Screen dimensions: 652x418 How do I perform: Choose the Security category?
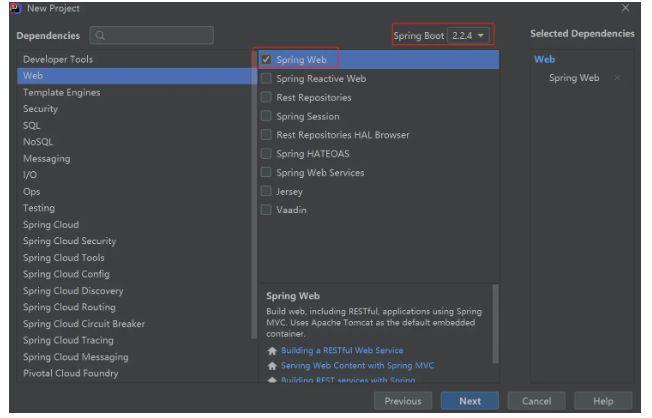pos(134,109)
